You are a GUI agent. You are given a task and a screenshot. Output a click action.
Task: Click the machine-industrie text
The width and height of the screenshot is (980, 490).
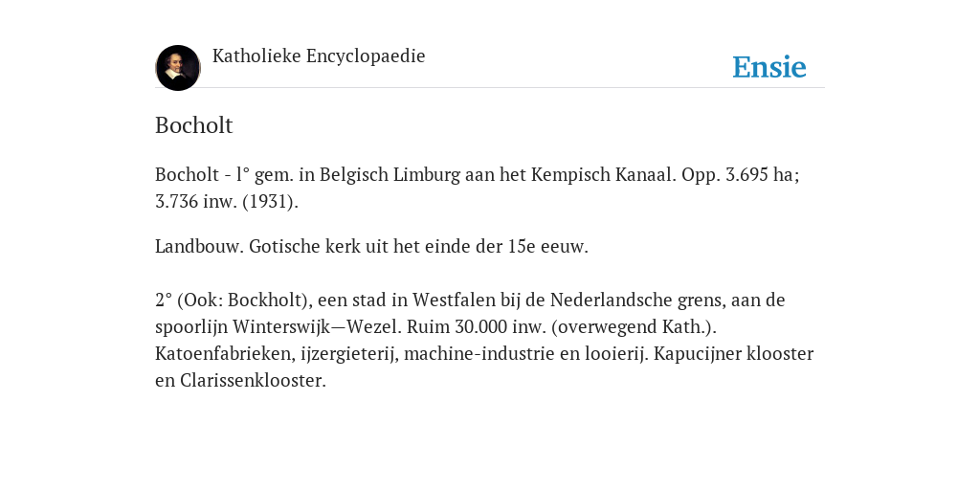click(479, 354)
